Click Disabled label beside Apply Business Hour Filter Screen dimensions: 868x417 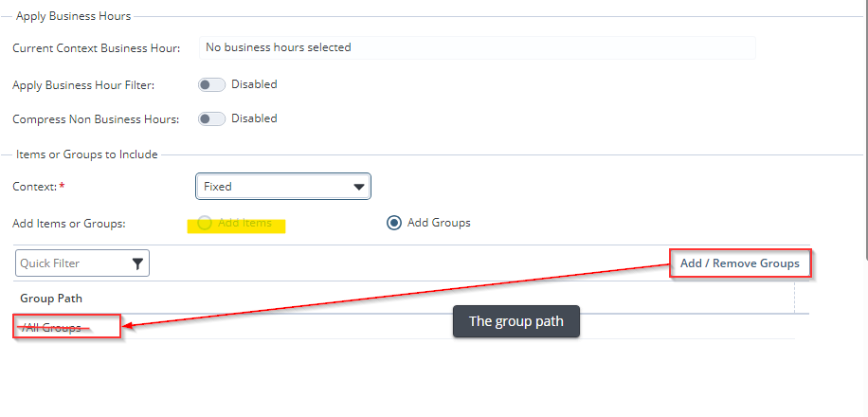point(254,84)
